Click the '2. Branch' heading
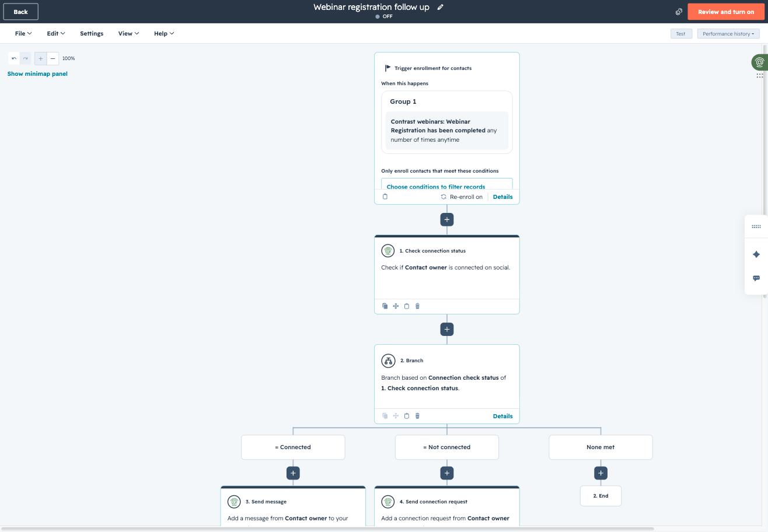Screen dimensions: 768x532 click(412, 360)
